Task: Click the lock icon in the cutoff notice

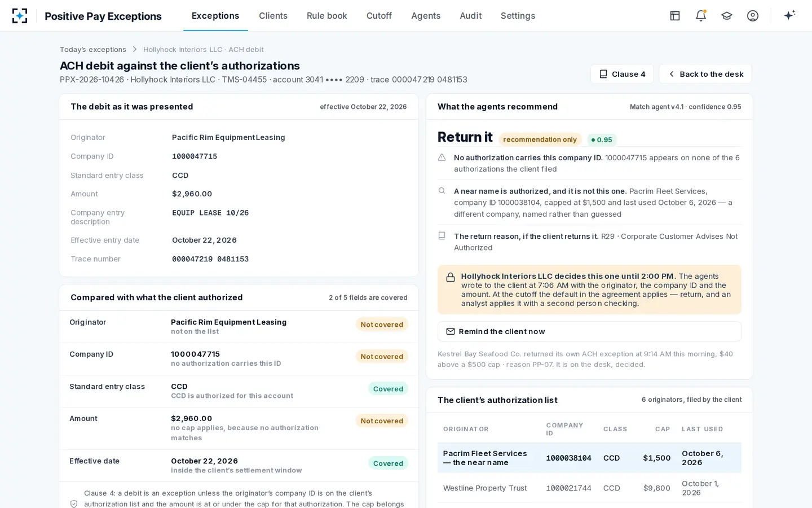Action: coord(451,277)
